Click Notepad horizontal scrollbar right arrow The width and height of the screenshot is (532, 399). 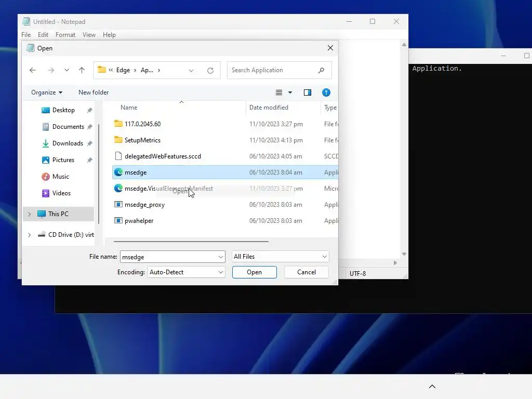(x=395, y=263)
